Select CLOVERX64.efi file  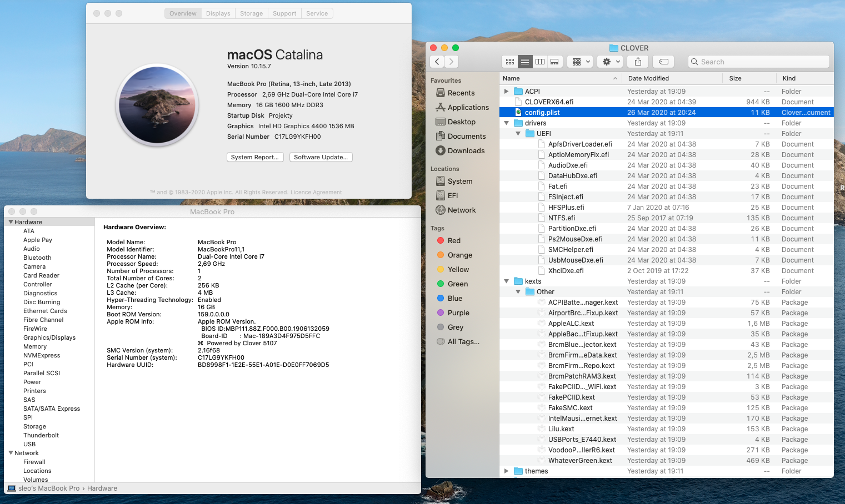(666, 102)
